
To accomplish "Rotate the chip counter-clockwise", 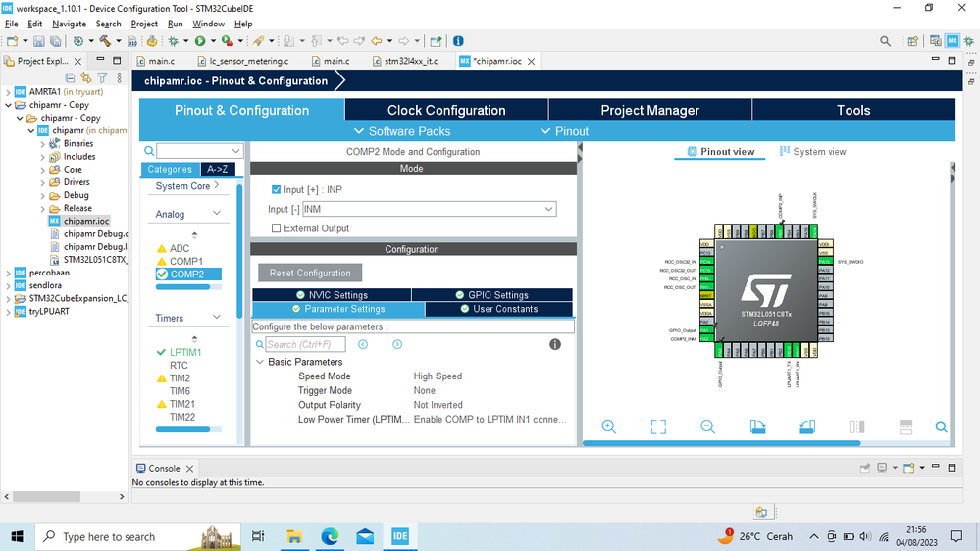I will tap(806, 426).
